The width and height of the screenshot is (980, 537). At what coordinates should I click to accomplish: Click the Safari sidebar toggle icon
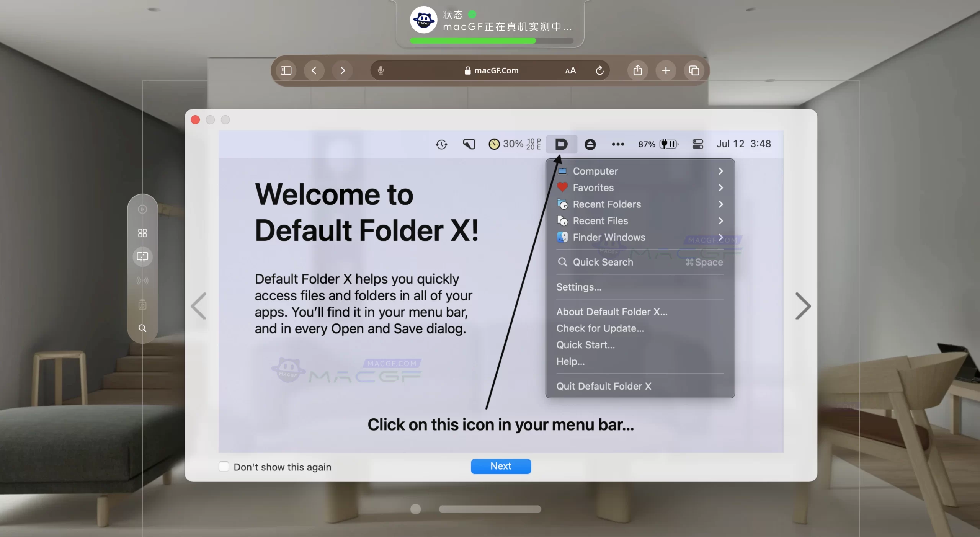tap(286, 70)
